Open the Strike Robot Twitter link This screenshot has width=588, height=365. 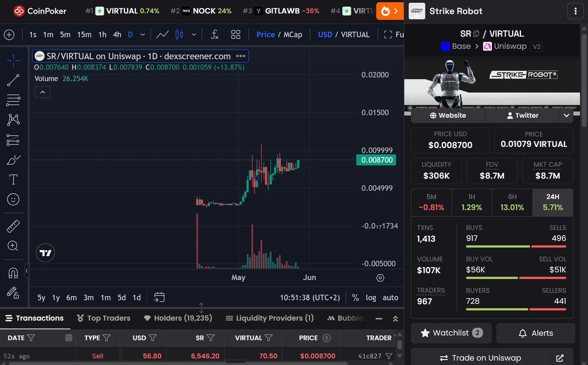point(522,115)
